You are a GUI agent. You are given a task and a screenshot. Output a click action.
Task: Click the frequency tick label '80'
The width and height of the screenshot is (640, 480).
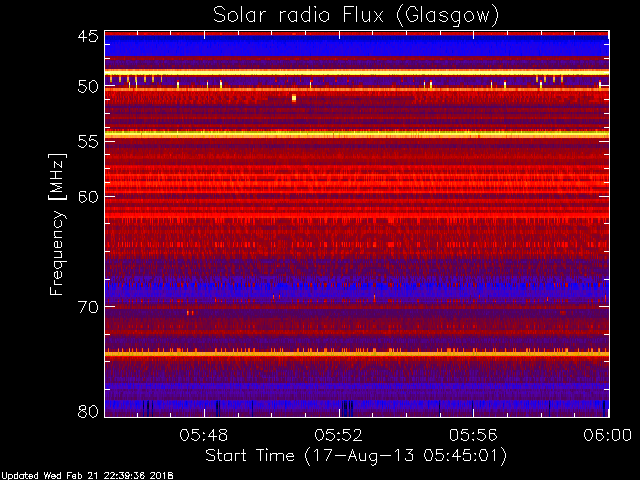tap(88, 411)
